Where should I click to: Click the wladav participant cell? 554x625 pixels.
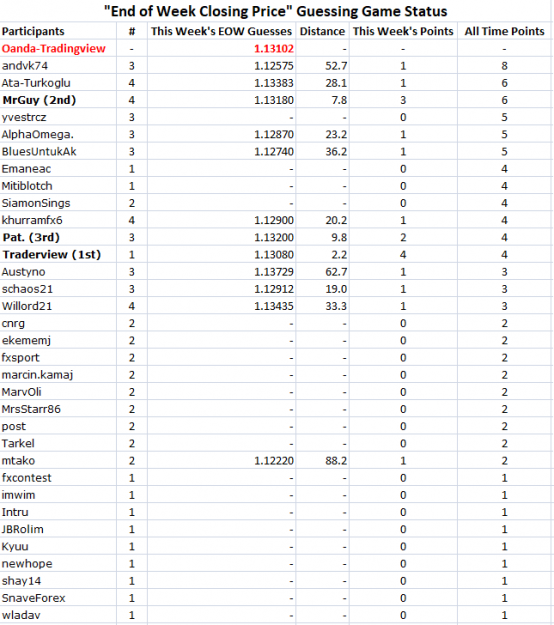tap(21, 615)
